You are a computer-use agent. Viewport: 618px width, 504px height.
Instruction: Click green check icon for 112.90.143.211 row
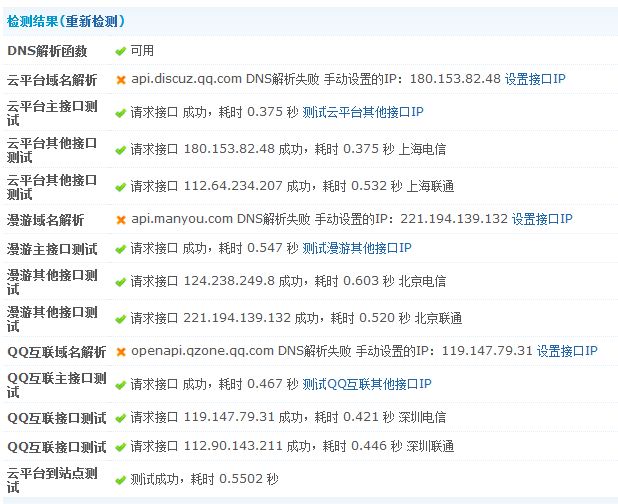(x=120, y=447)
